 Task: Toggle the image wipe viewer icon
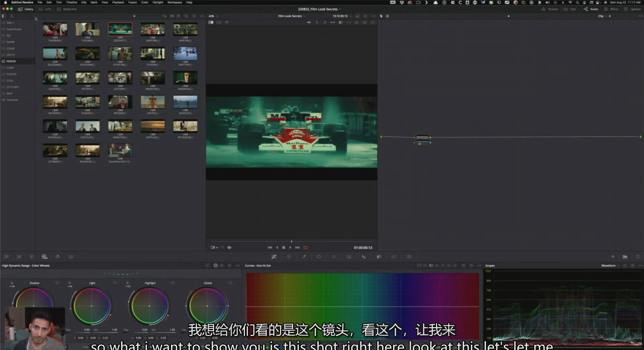tap(211, 22)
